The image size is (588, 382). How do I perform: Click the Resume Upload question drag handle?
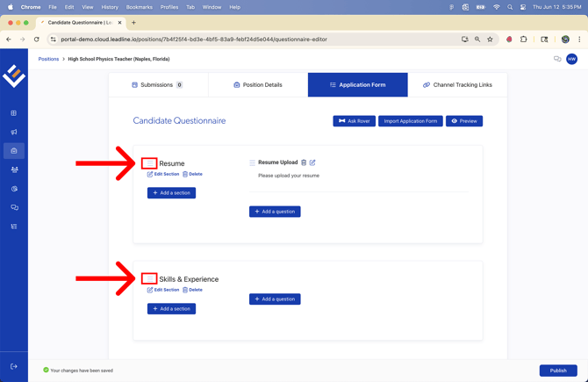click(253, 162)
